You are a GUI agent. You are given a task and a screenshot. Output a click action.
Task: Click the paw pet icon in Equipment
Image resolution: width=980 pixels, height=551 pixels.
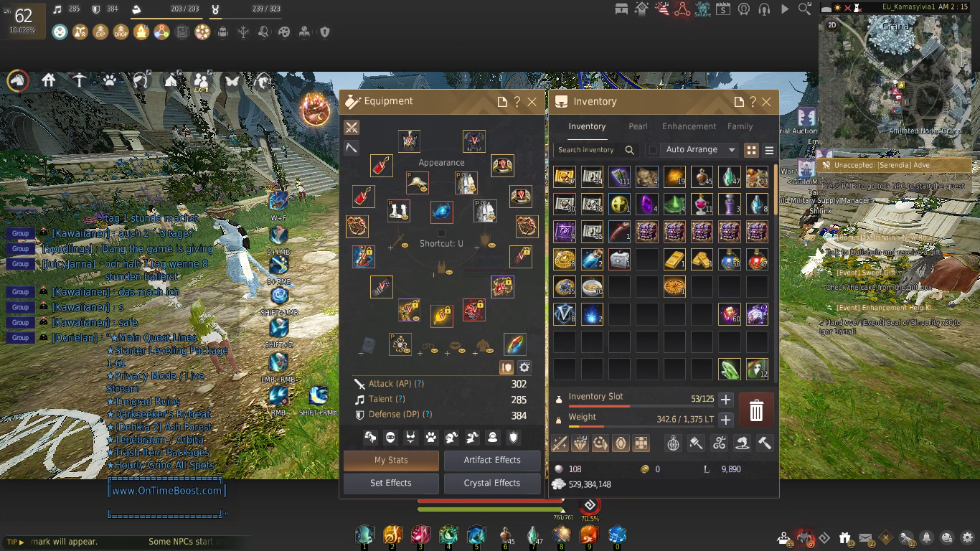(x=431, y=437)
